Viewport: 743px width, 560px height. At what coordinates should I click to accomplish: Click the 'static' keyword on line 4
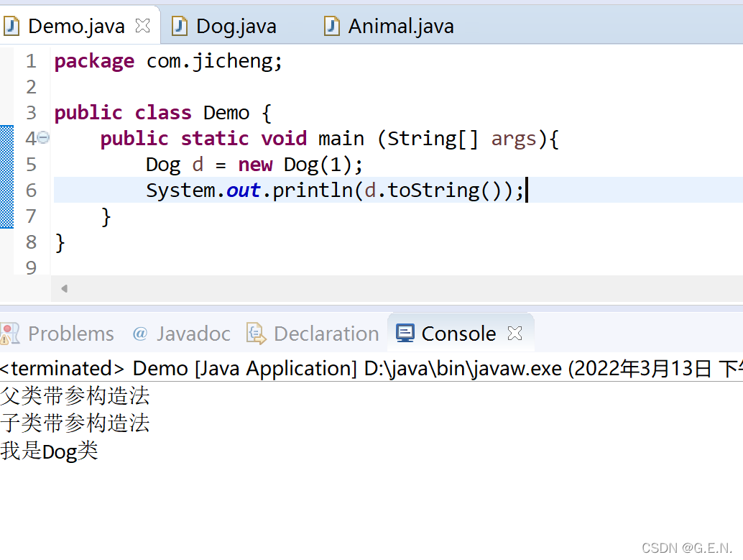pos(215,139)
